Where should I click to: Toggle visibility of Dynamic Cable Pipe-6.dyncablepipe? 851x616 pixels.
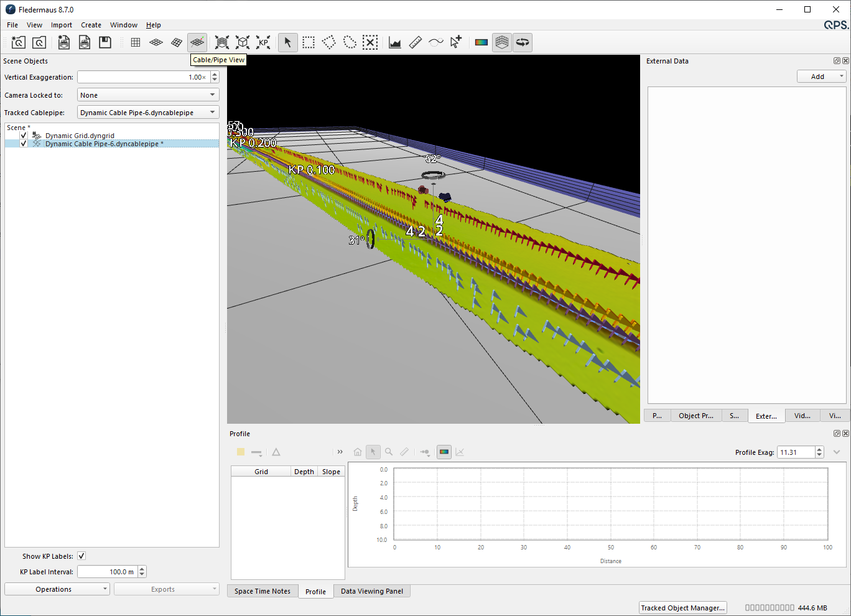pos(24,144)
